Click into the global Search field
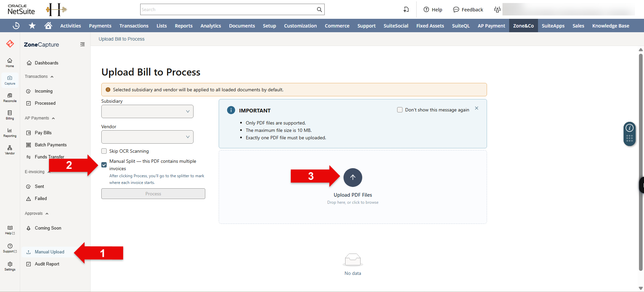The width and height of the screenshot is (644, 292). point(228,9)
